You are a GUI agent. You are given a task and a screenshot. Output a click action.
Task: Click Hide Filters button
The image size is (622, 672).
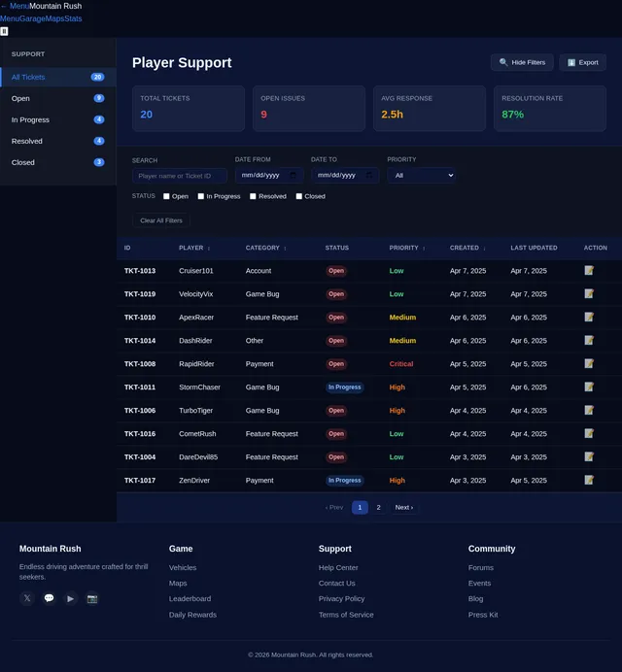pos(522,62)
